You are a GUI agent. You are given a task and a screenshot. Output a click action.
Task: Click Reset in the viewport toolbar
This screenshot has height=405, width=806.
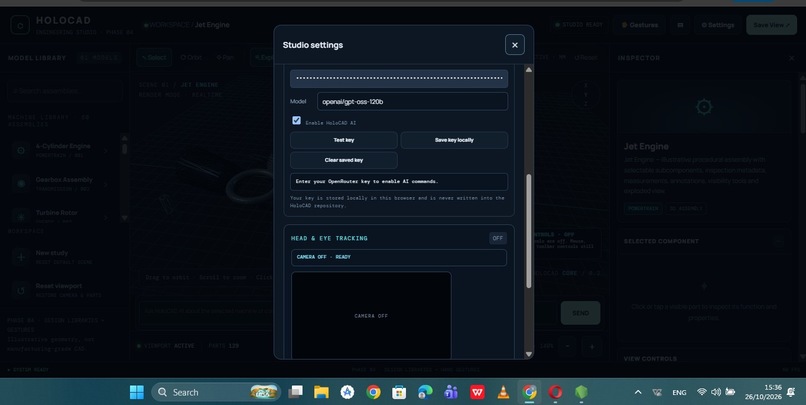[x=585, y=57]
